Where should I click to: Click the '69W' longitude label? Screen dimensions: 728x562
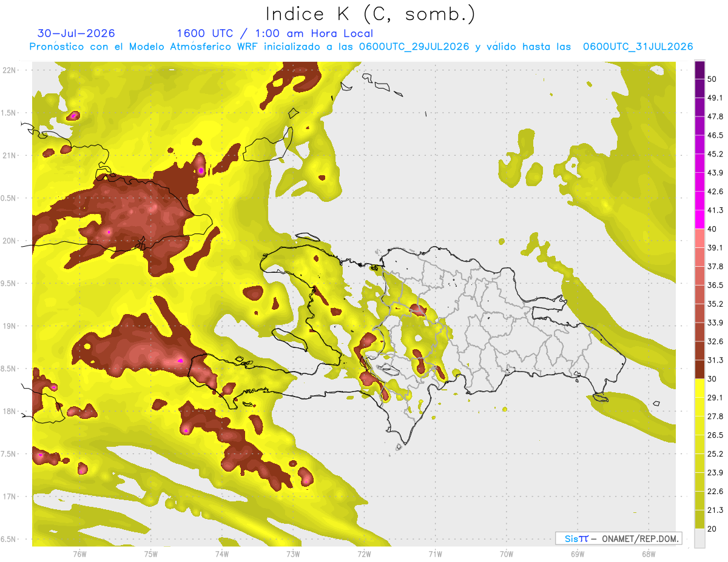pyautogui.click(x=577, y=554)
